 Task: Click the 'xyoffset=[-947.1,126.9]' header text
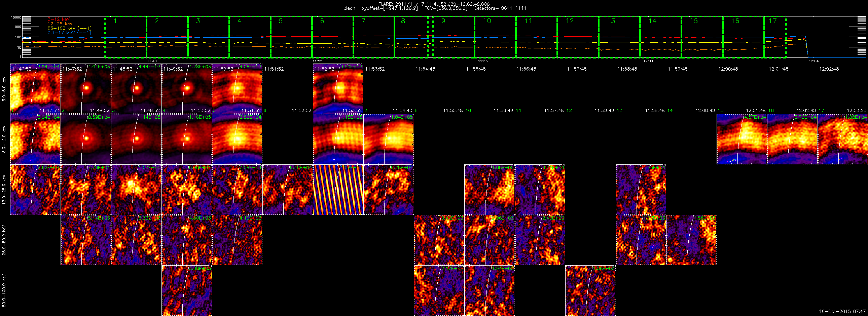tap(390, 8)
